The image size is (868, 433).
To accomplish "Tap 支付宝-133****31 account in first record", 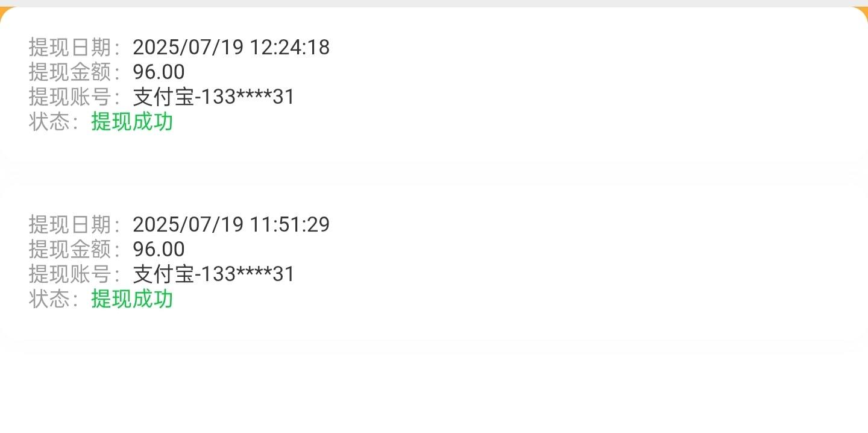I will pos(213,96).
